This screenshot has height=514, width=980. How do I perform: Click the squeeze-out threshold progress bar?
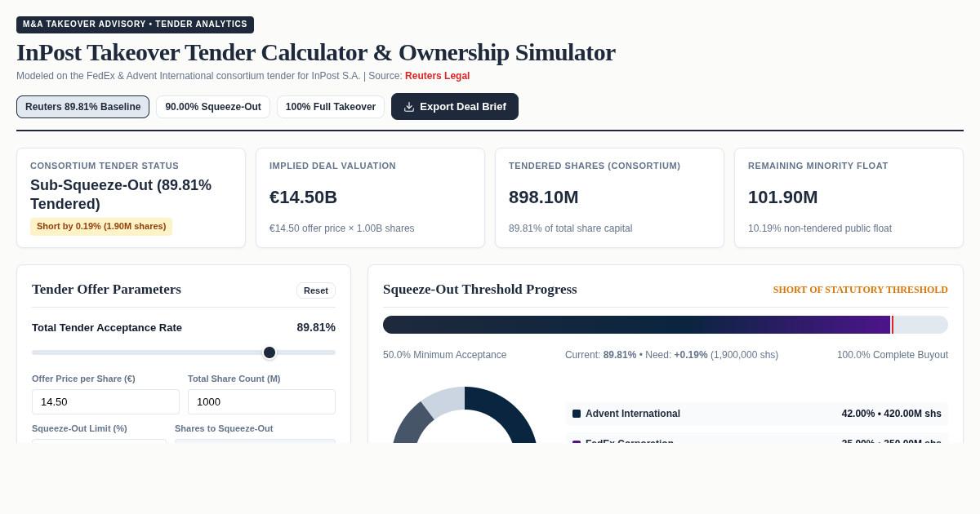pyautogui.click(x=666, y=325)
